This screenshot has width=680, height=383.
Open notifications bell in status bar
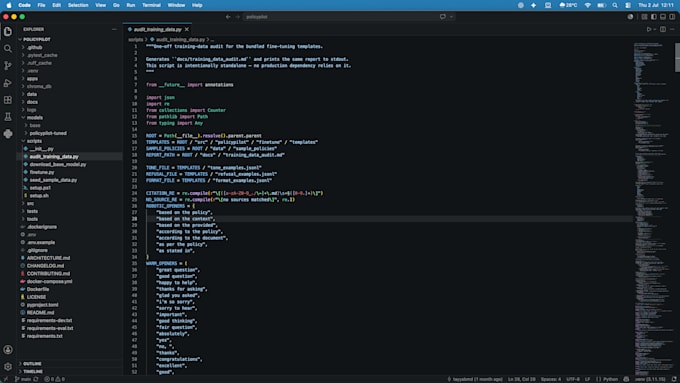point(674,379)
